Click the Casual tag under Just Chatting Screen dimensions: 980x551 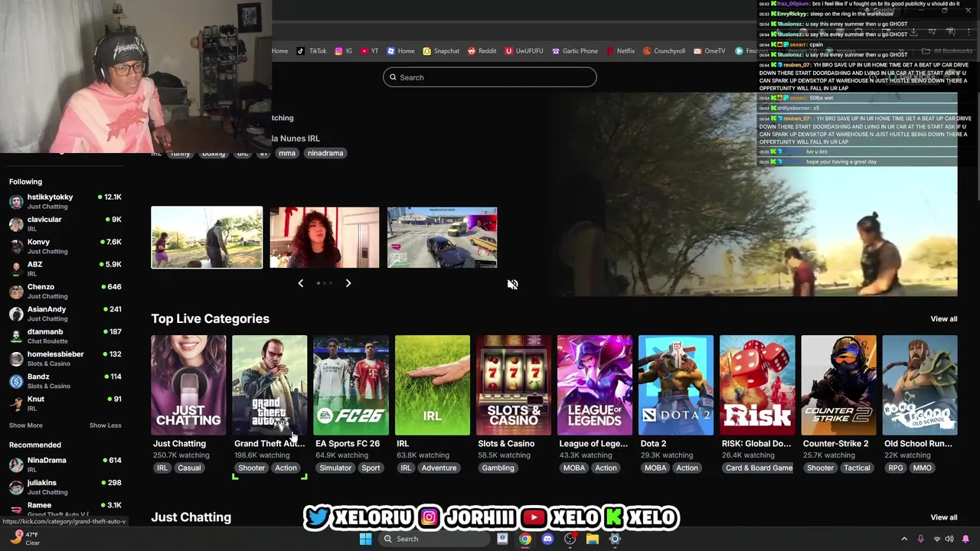(189, 468)
